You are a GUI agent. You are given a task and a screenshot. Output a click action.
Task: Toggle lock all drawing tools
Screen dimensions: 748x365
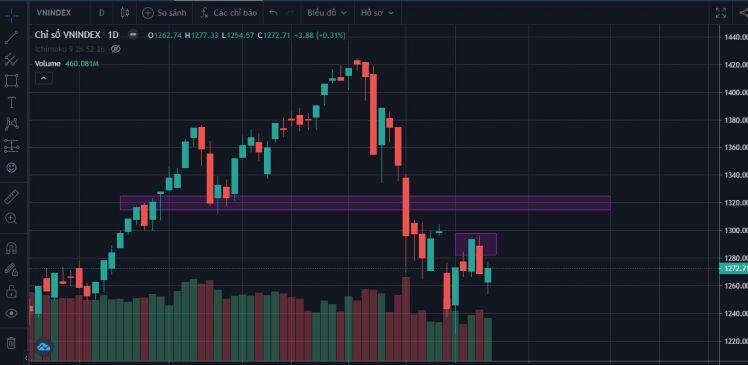(11, 291)
